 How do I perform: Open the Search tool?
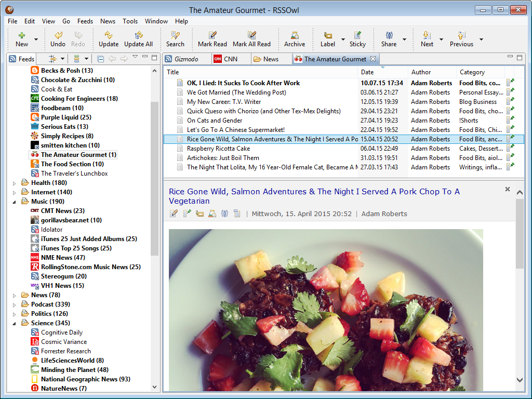point(175,39)
